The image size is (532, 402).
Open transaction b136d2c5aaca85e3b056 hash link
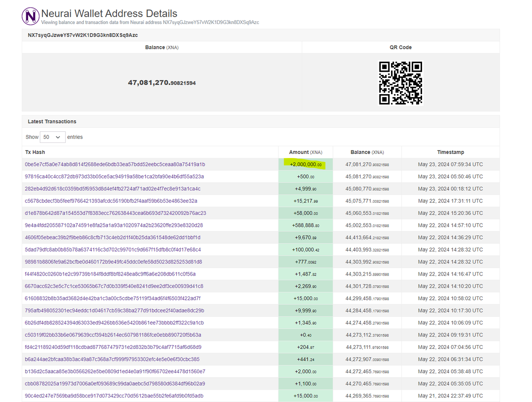coord(115,372)
